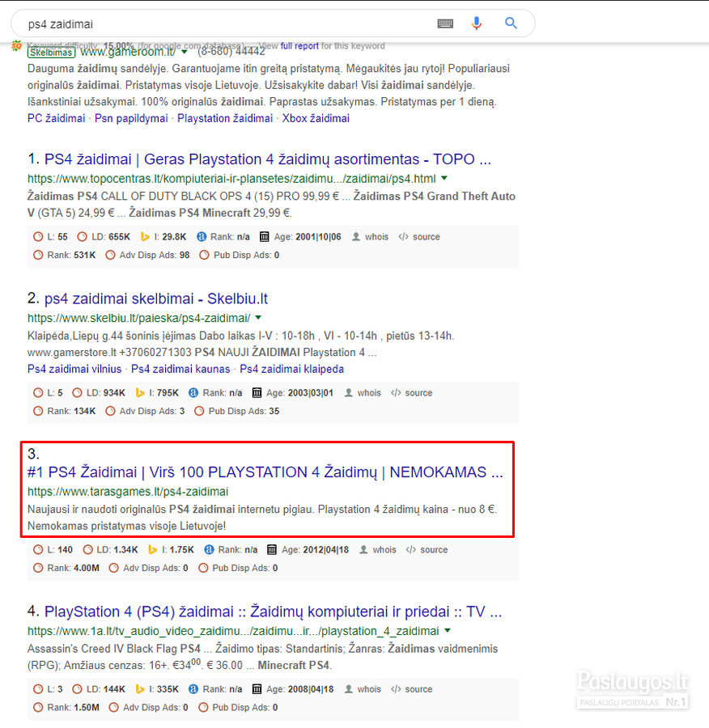The width and height of the screenshot is (709, 728).
Task: Start voice search with the microphone icon
Action: 476,23
